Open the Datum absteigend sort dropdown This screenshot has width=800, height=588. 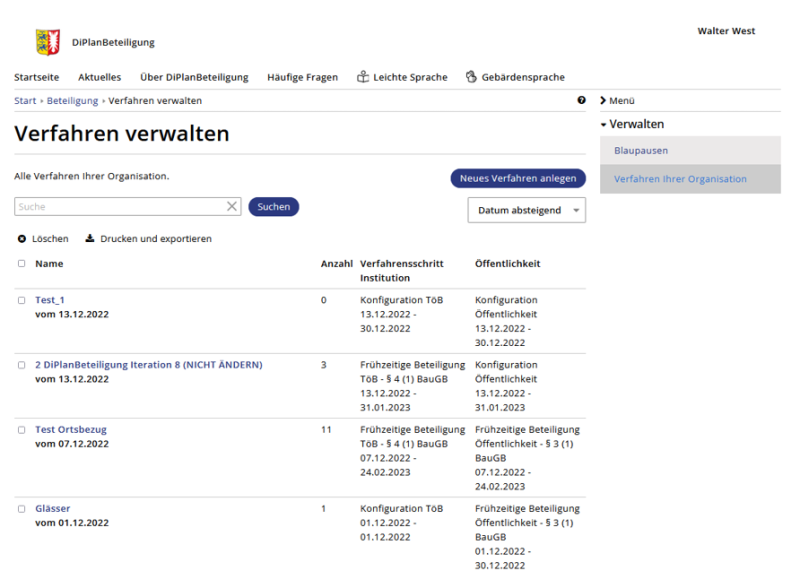527,210
